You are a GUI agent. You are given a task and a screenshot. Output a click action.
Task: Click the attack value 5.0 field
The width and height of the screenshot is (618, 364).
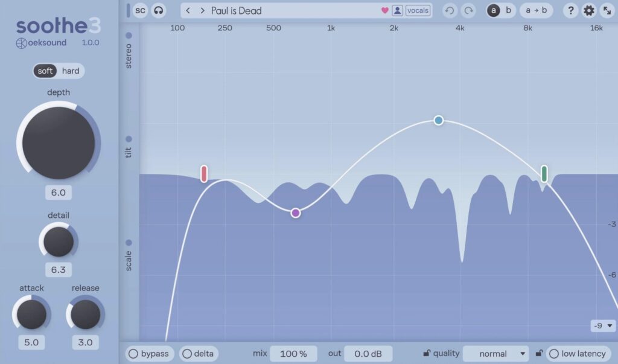[x=31, y=342]
